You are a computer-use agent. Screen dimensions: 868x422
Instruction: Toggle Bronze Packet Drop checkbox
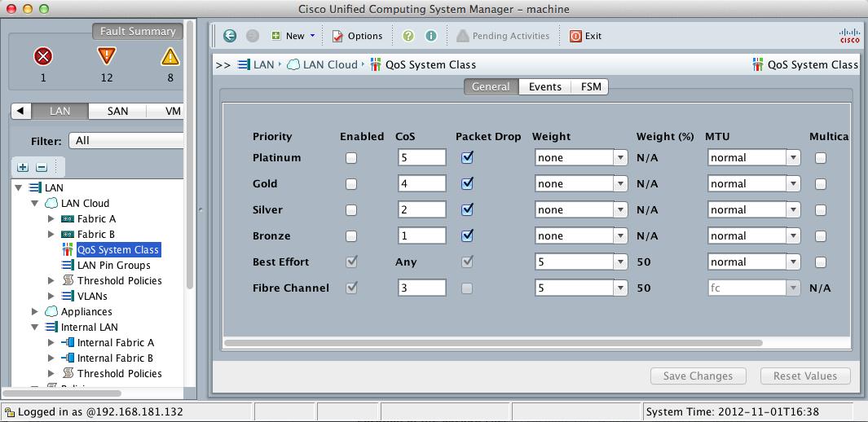click(467, 235)
